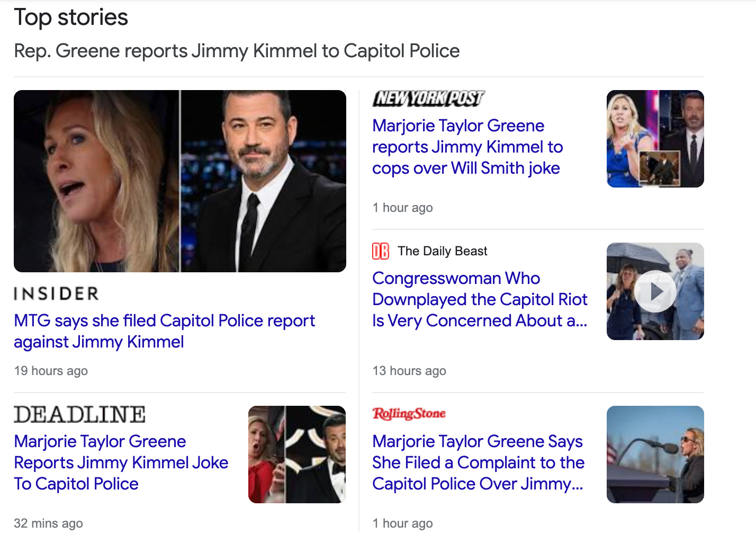The height and width of the screenshot is (552, 756).
Task: Open the Insider 'MTG says she filed' headline
Action: point(164,331)
